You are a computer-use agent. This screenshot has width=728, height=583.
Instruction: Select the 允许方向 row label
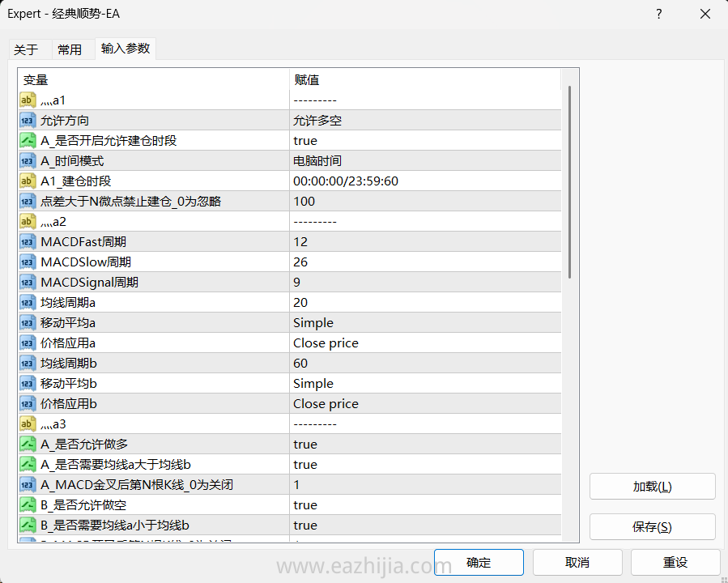pos(65,121)
